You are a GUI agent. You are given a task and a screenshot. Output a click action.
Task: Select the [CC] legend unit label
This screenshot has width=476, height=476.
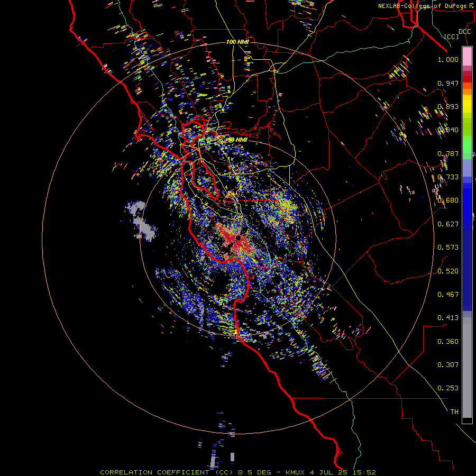point(452,36)
